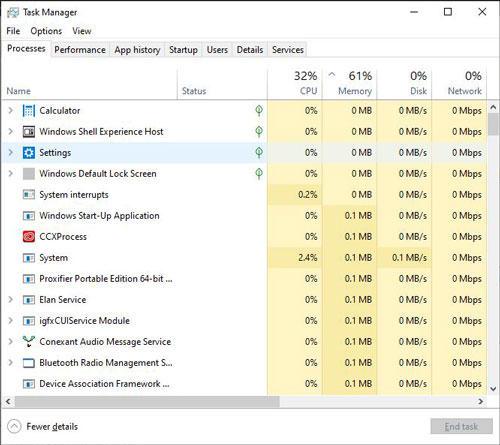Screen dimensions: 500x445
Task: Click the Fewer details link
Action: click(x=52, y=427)
